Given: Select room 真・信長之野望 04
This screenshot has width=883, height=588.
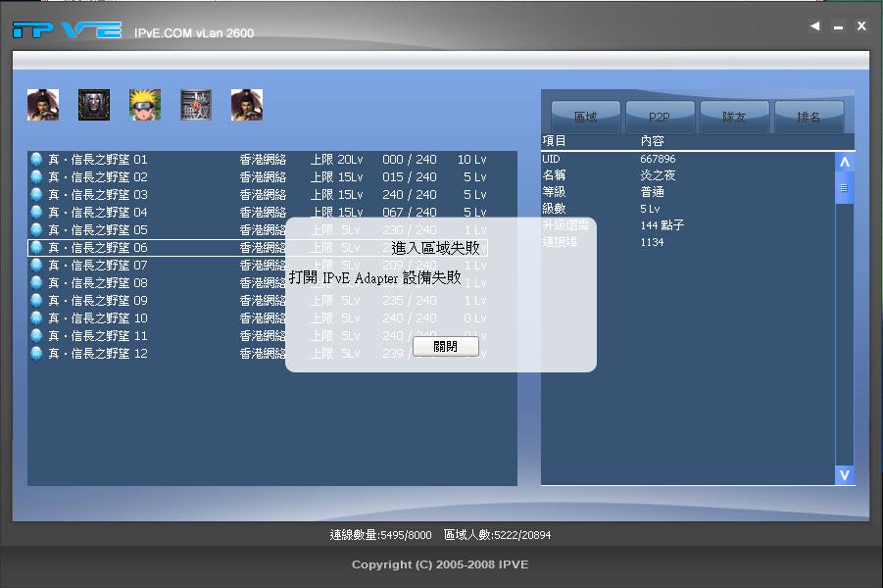Looking at the screenshot, I should 258,213.
